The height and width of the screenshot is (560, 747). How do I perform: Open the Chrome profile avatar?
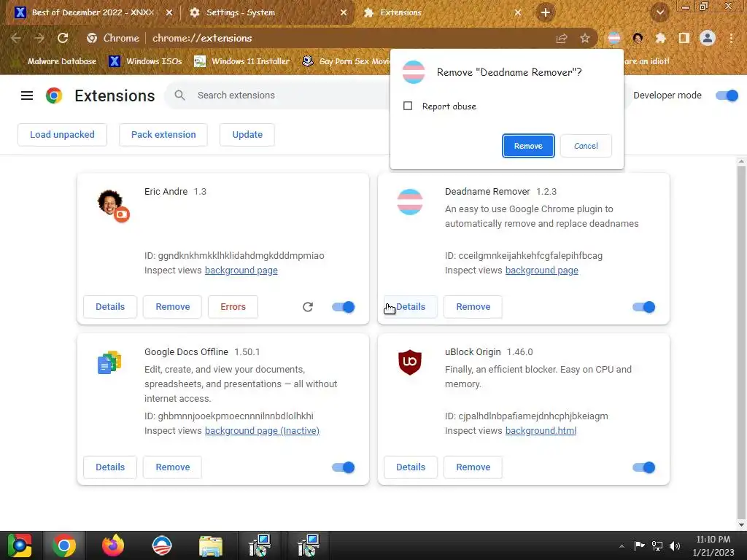click(x=708, y=38)
